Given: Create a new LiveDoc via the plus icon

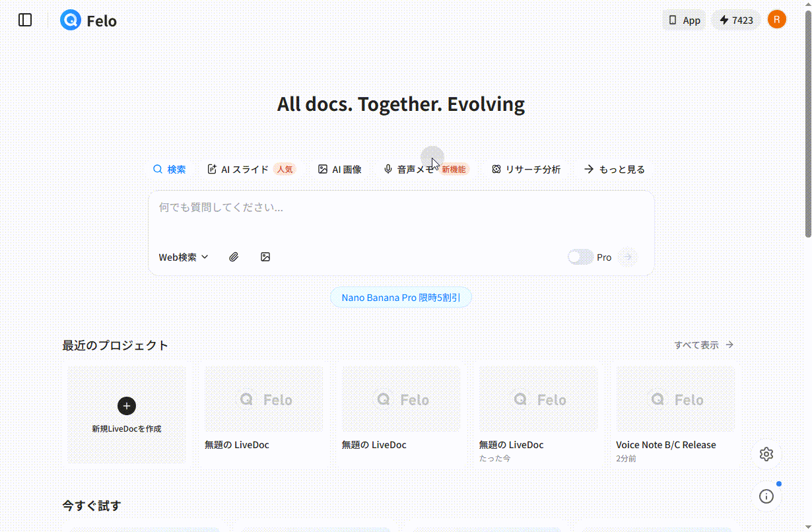Looking at the screenshot, I should 126,406.
